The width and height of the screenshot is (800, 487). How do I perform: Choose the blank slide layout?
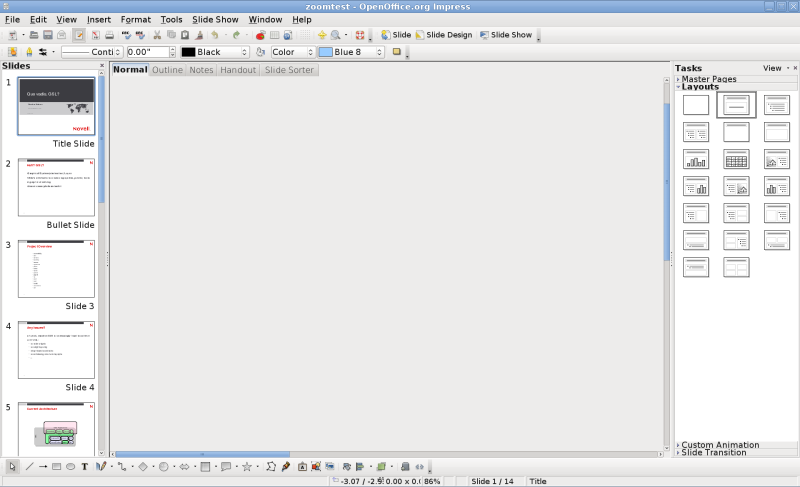(696, 104)
